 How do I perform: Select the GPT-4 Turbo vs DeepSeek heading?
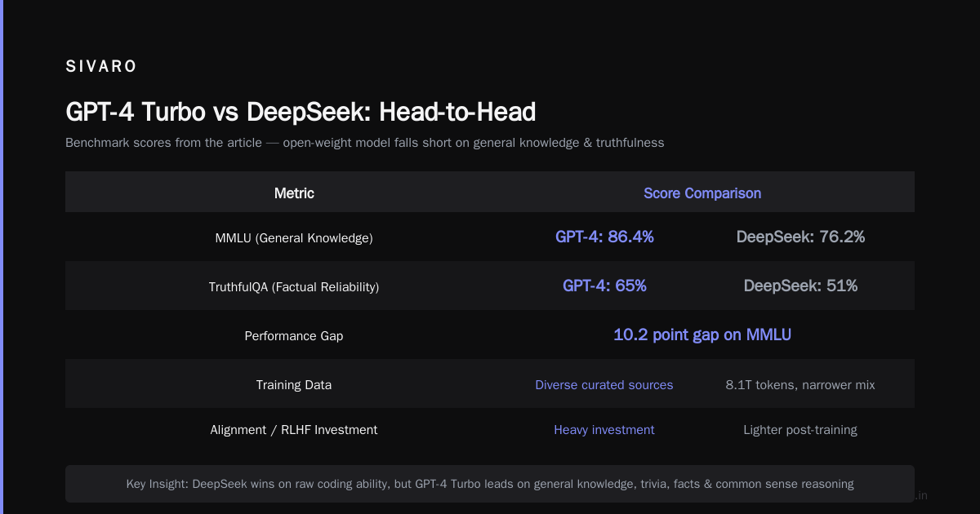(301, 112)
